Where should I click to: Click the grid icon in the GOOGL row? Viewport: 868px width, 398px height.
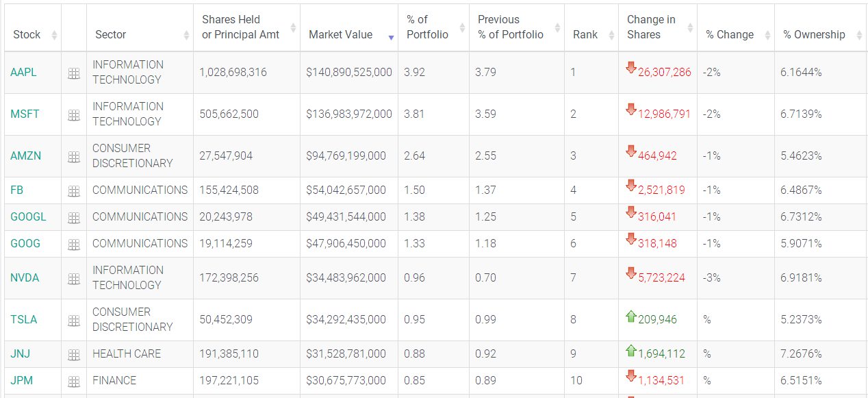click(x=74, y=218)
